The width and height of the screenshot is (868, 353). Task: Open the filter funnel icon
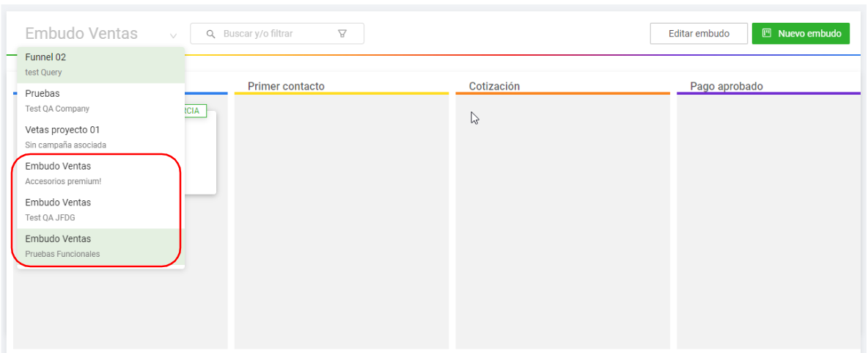(342, 34)
